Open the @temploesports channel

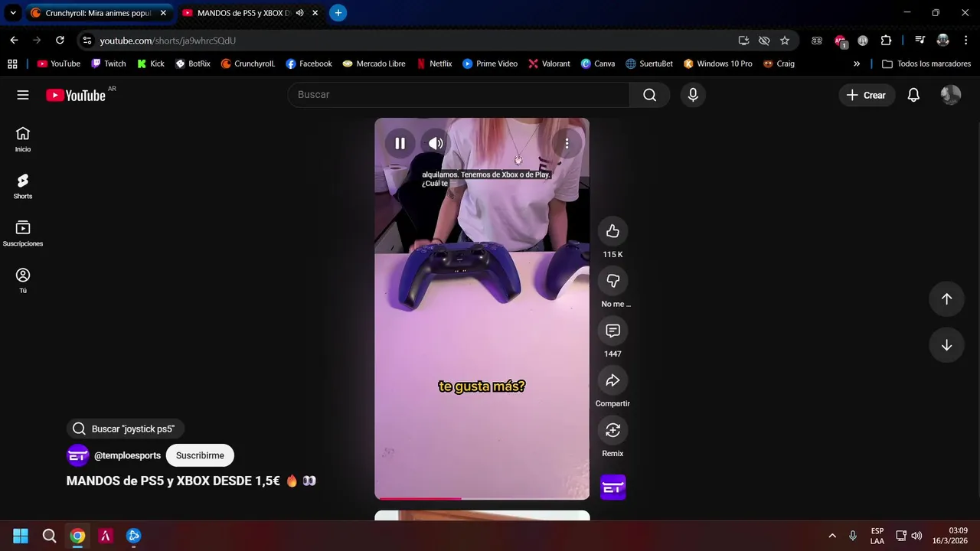pos(127,455)
